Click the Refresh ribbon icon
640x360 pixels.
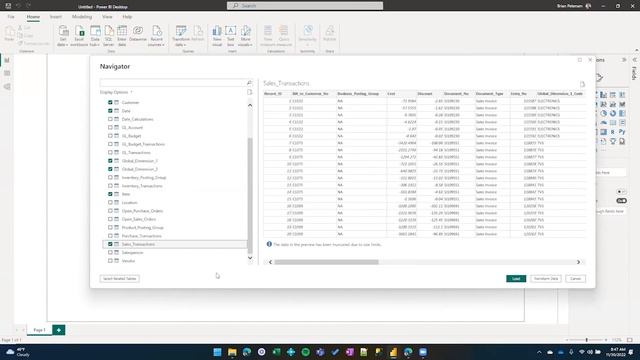198,31
